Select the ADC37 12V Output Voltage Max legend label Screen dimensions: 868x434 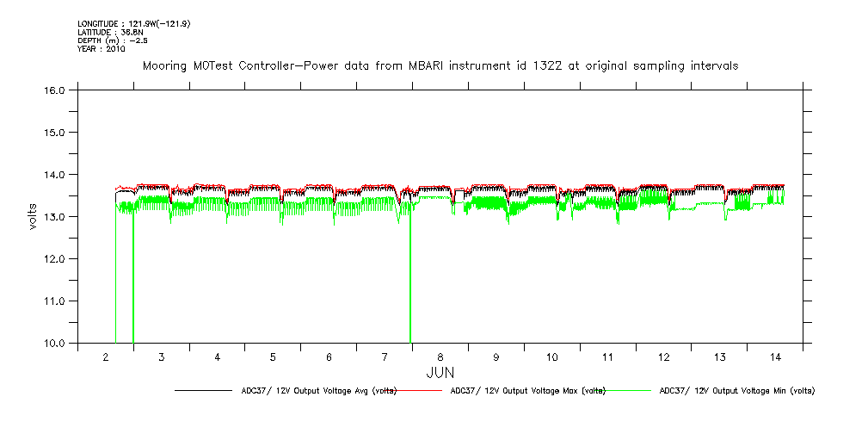[x=526, y=390]
